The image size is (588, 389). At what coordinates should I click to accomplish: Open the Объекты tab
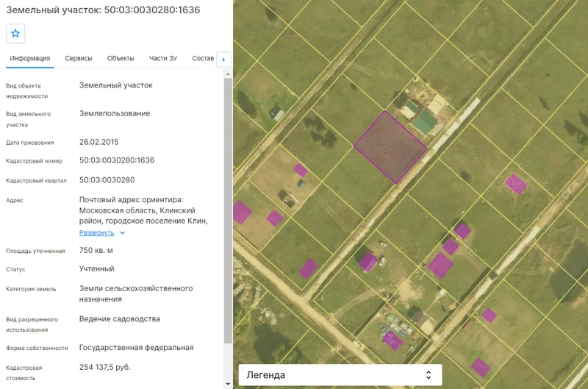[121, 59]
